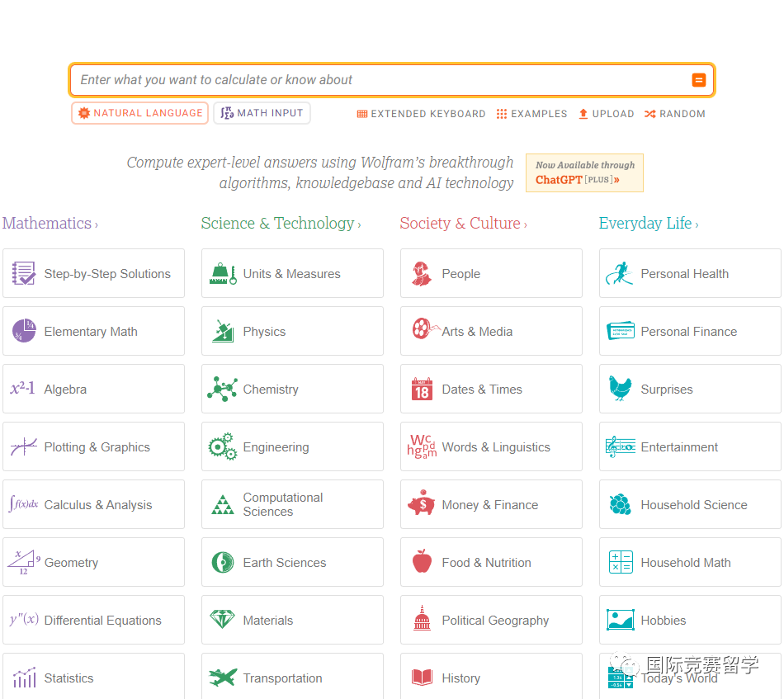The height and width of the screenshot is (699, 784).
Task: Click the Step-by-Step Solutions checklist icon
Action: coord(23,273)
